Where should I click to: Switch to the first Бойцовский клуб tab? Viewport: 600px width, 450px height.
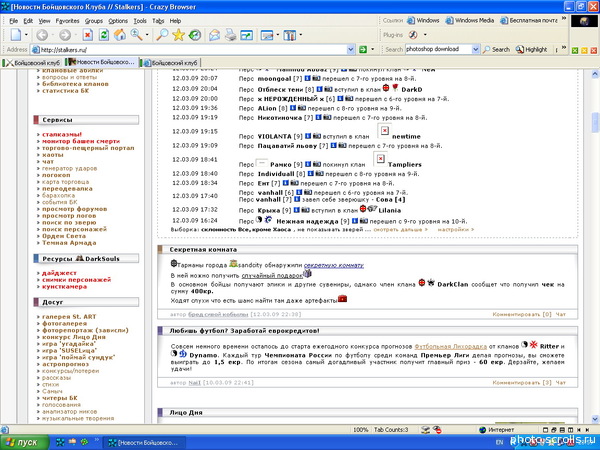(x=32, y=63)
